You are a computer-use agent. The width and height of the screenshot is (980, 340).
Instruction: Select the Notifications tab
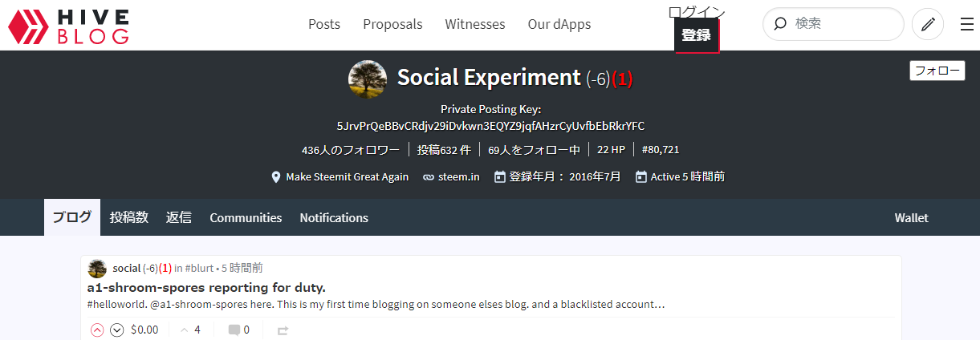(x=334, y=217)
